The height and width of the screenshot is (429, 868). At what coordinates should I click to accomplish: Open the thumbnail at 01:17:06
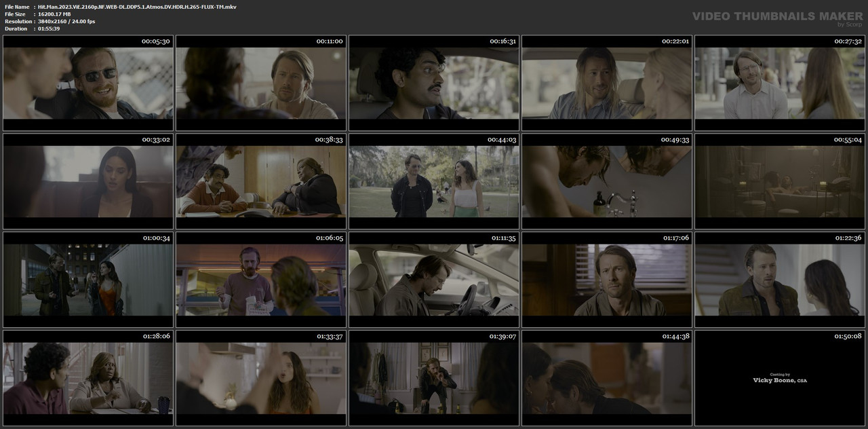tap(607, 280)
